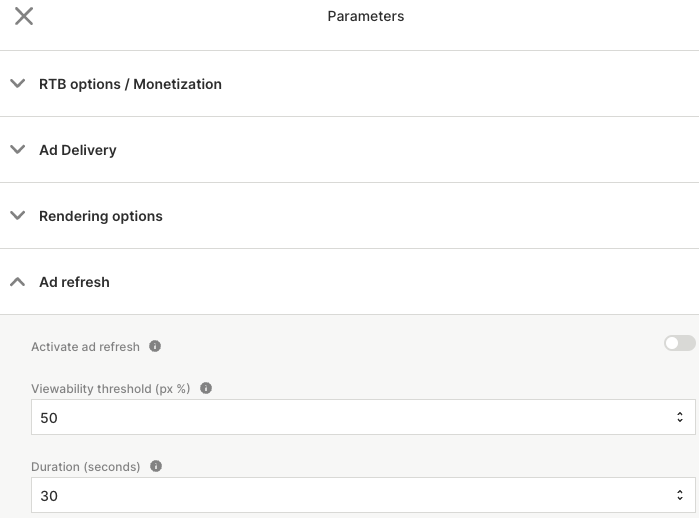Click the Duration seconds stepper arrows

click(x=679, y=495)
